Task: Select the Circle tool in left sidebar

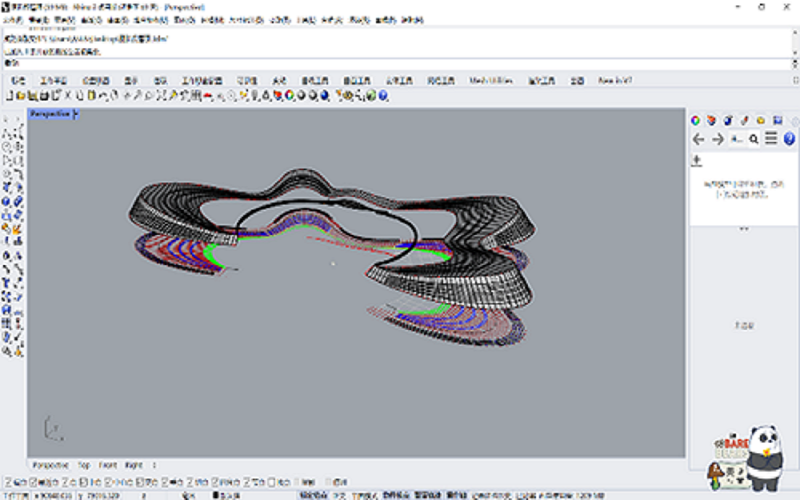Action: (x=7, y=147)
